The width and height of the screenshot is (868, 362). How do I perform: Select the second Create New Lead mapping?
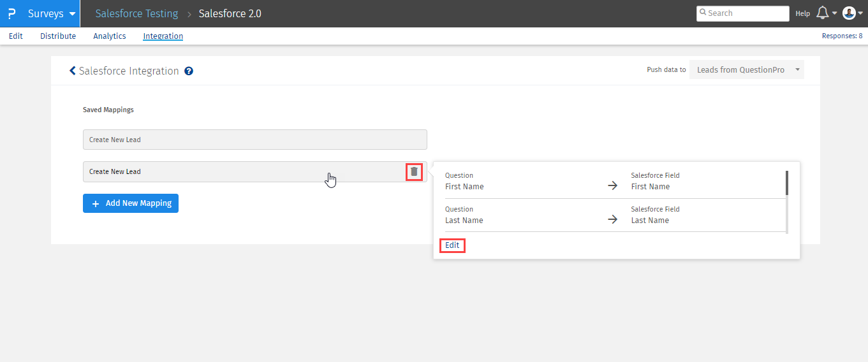click(x=255, y=171)
